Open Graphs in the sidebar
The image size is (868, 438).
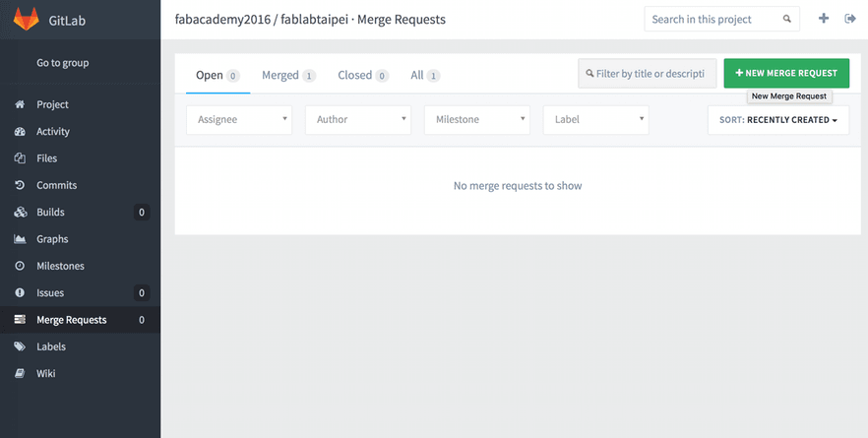pos(81,238)
